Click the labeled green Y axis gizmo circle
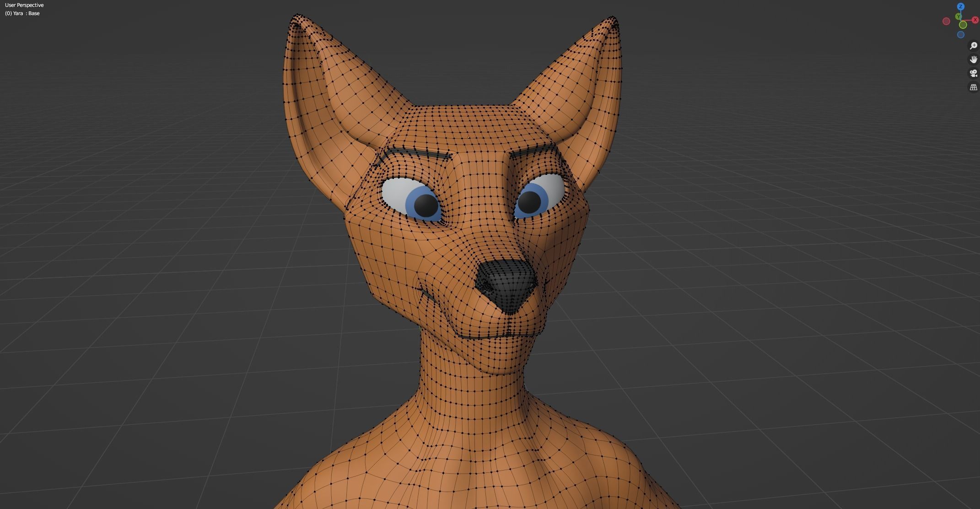The height and width of the screenshot is (509, 980). pyautogui.click(x=958, y=16)
